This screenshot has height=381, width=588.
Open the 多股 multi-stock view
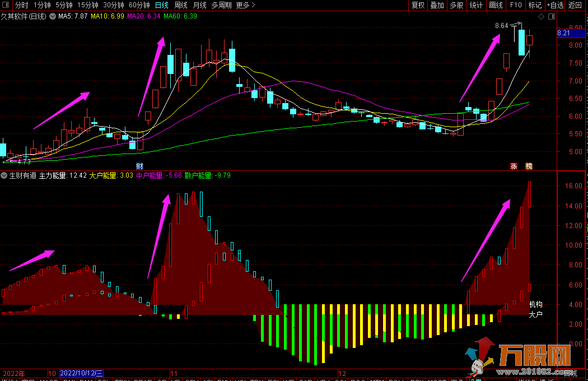(x=457, y=5)
